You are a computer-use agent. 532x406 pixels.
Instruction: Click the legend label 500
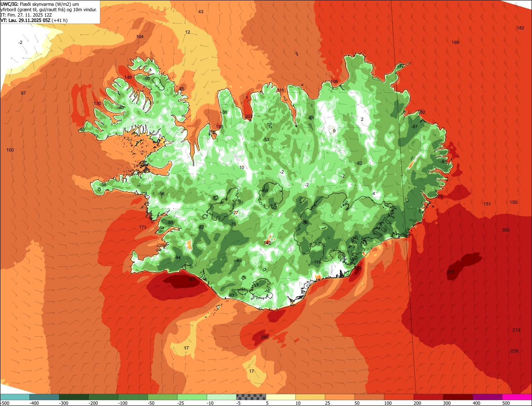point(506,403)
